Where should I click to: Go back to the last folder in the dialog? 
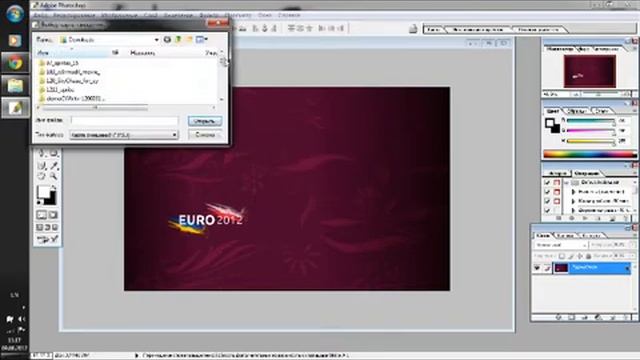coord(167,40)
